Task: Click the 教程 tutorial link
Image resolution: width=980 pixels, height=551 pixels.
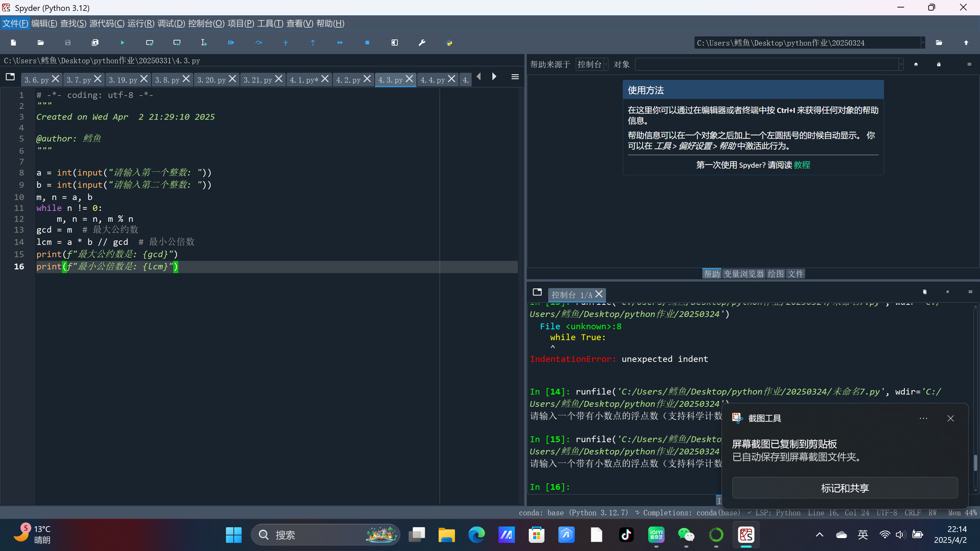Action: [802, 165]
